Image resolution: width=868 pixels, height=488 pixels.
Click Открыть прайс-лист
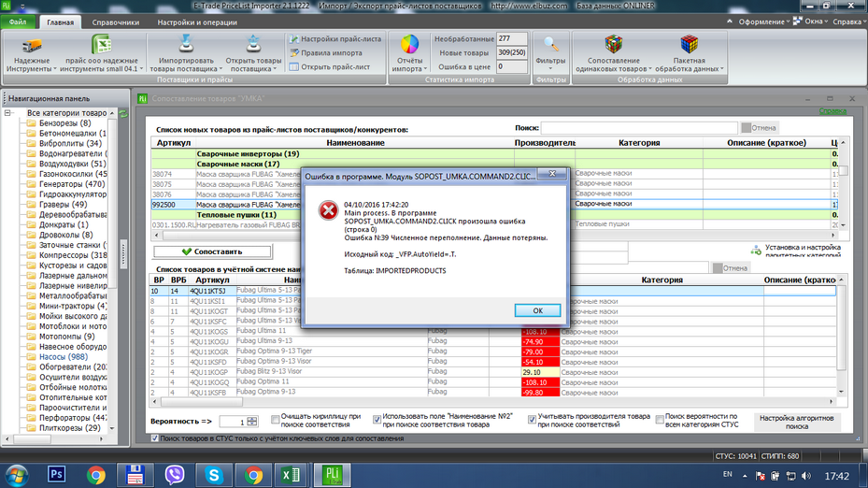coord(330,66)
